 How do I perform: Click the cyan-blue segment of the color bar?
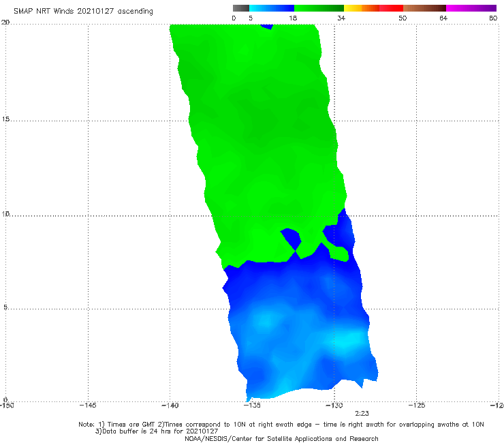point(272,8)
